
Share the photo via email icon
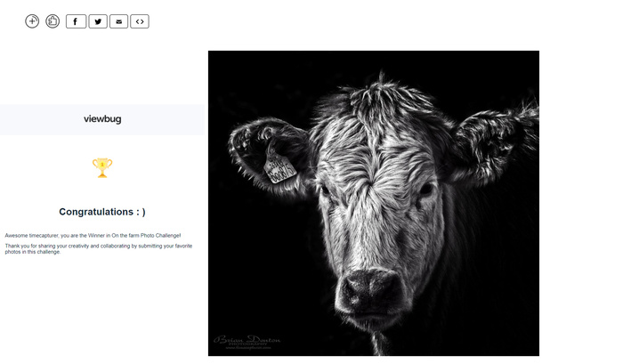coord(118,21)
